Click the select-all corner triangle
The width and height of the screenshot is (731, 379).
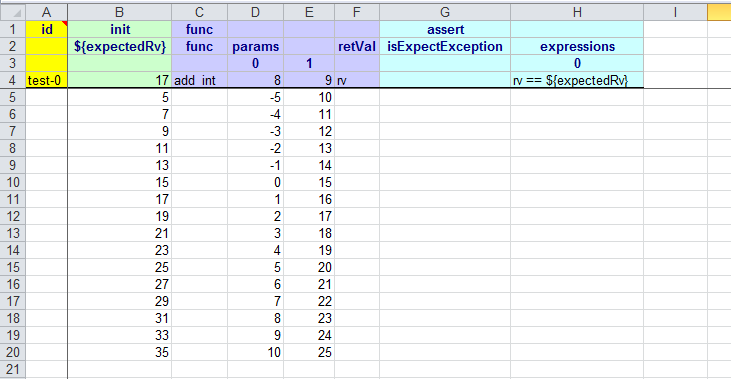(x=13, y=12)
